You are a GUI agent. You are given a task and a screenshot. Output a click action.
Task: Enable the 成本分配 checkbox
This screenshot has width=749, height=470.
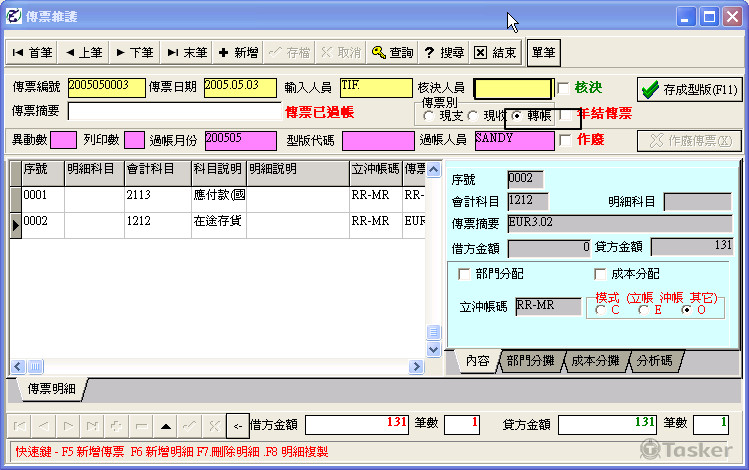coord(599,274)
